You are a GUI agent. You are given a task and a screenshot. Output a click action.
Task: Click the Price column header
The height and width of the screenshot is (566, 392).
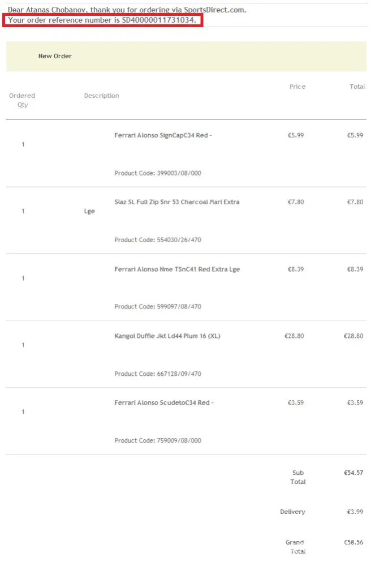point(298,87)
